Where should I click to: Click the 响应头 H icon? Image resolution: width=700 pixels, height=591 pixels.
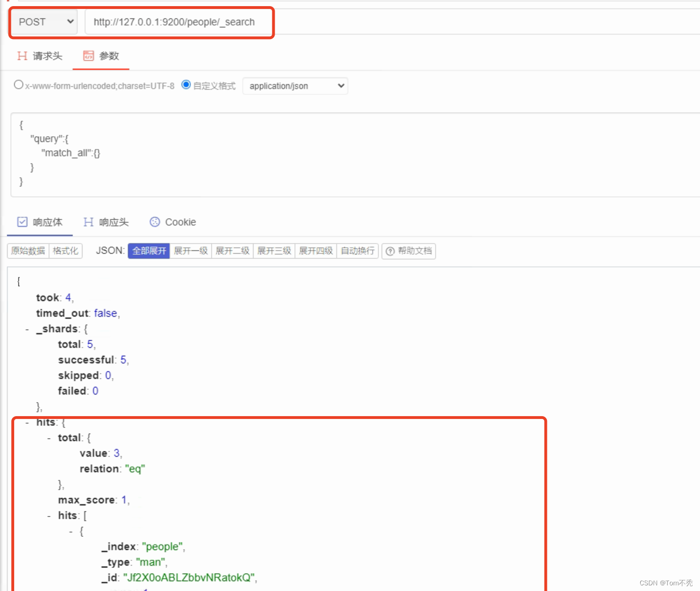(88, 222)
